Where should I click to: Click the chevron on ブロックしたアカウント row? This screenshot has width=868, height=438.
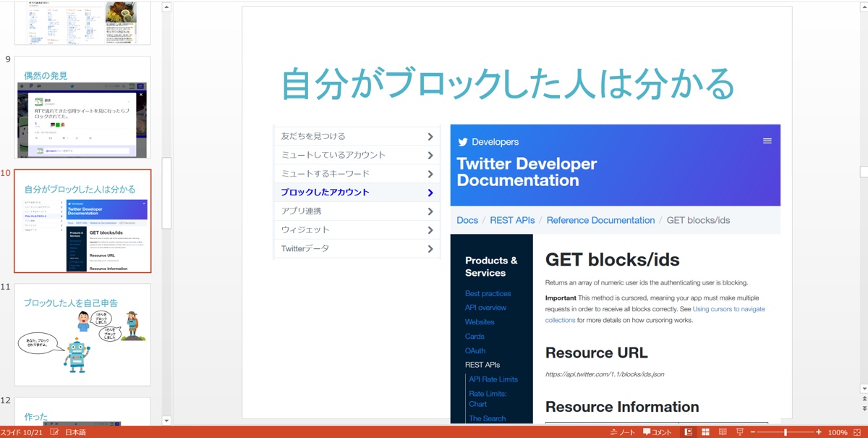click(430, 193)
